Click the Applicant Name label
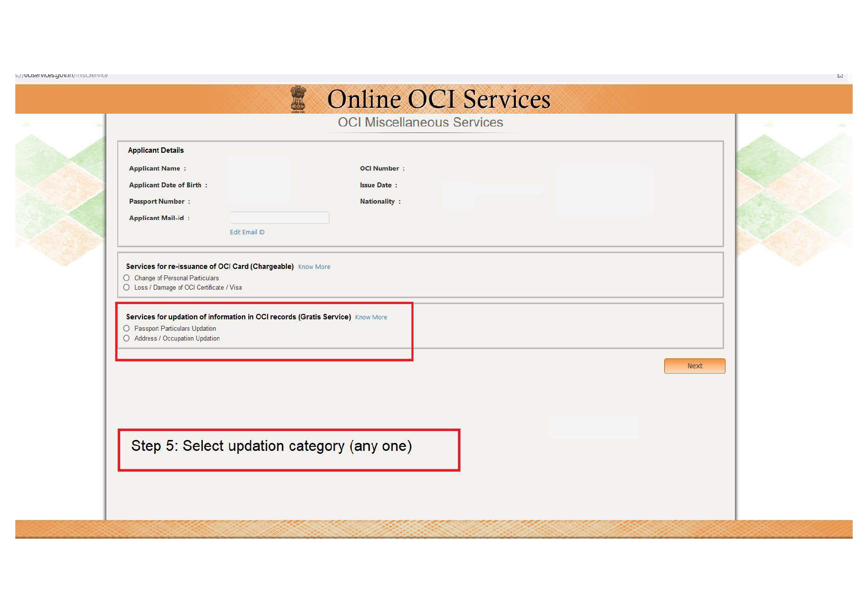868x613 pixels. click(x=154, y=169)
